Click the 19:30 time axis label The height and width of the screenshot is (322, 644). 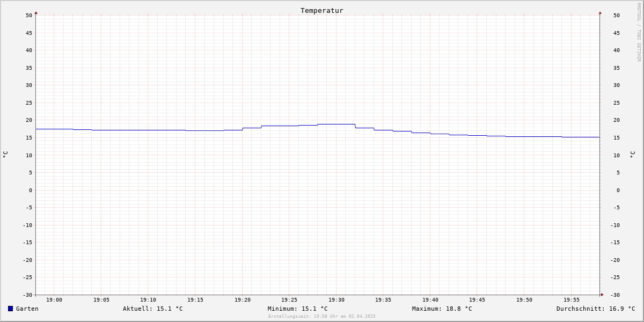pos(336,300)
